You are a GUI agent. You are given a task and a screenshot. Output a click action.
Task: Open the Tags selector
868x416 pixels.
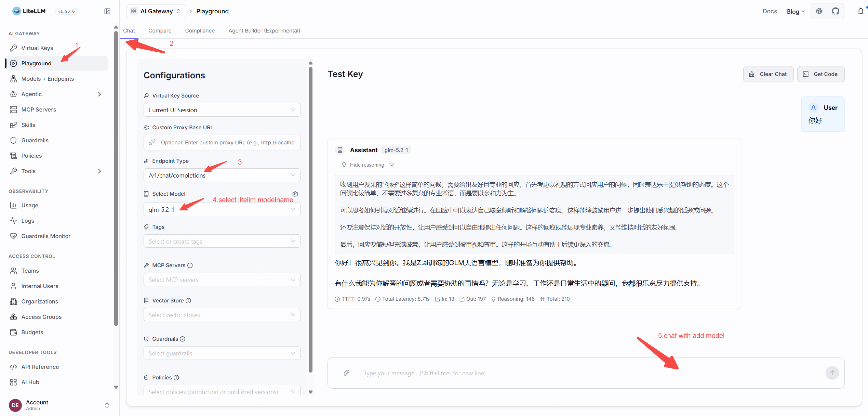click(x=222, y=241)
